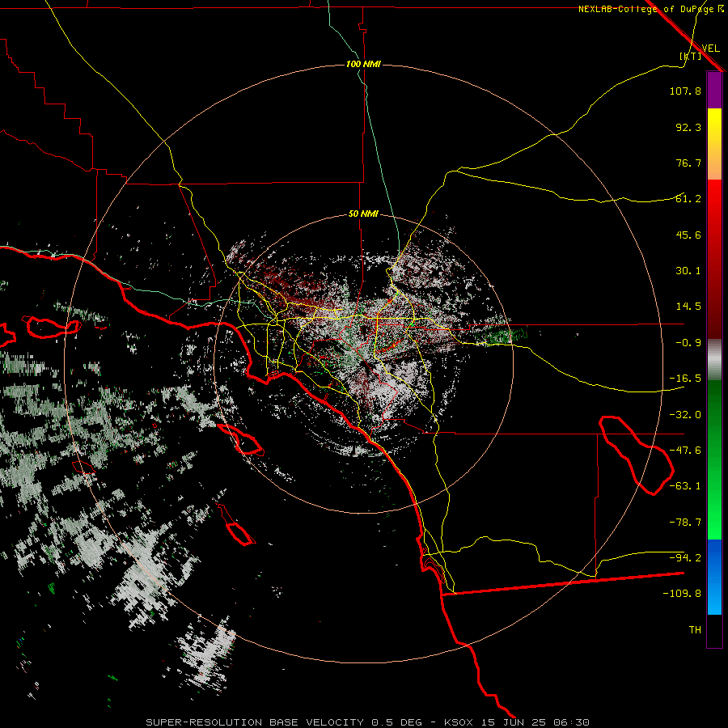This screenshot has width=728, height=728.
Task: Click the SUPER-RESOLUTION BASE VELOCITY caption text
Action: tap(255, 722)
